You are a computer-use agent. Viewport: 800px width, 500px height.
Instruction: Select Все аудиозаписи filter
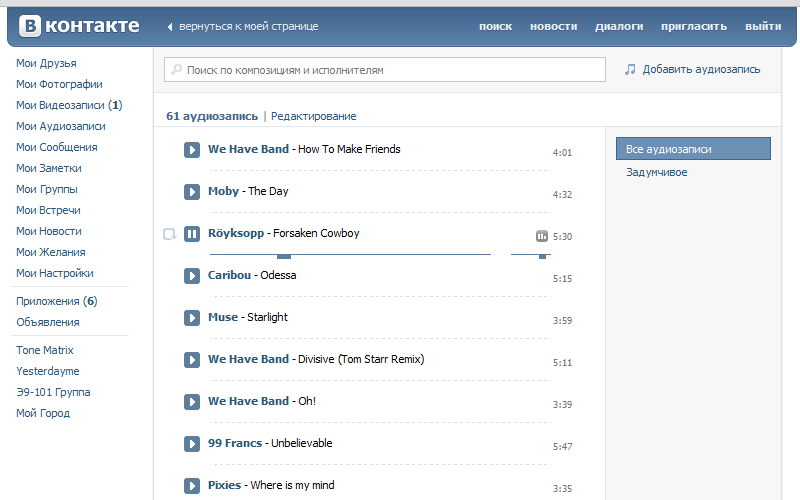pyautogui.click(x=693, y=148)
